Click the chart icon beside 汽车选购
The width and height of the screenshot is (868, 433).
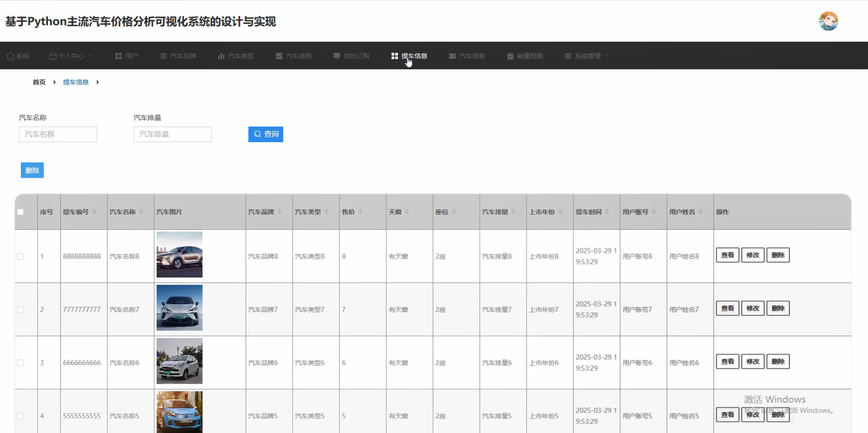279,56
